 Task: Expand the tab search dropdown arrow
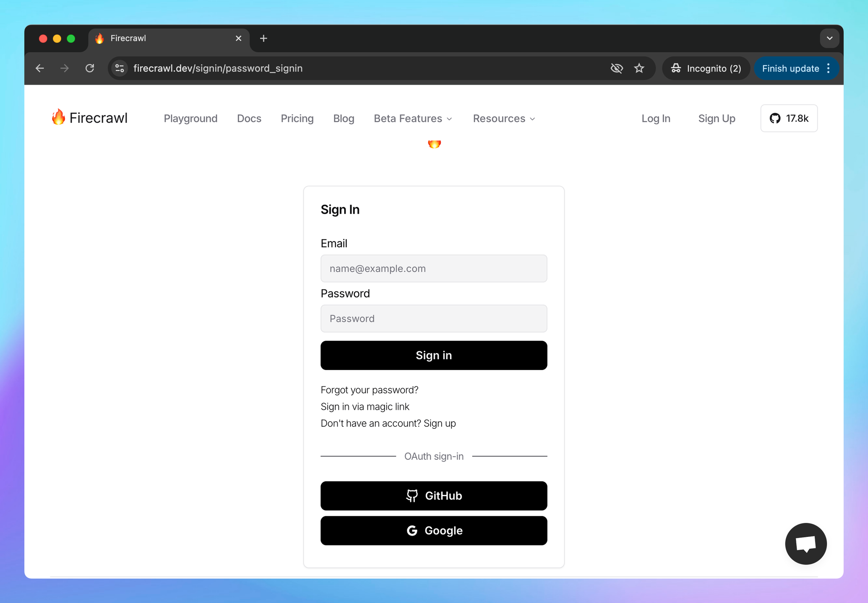(x=829, y=38)
